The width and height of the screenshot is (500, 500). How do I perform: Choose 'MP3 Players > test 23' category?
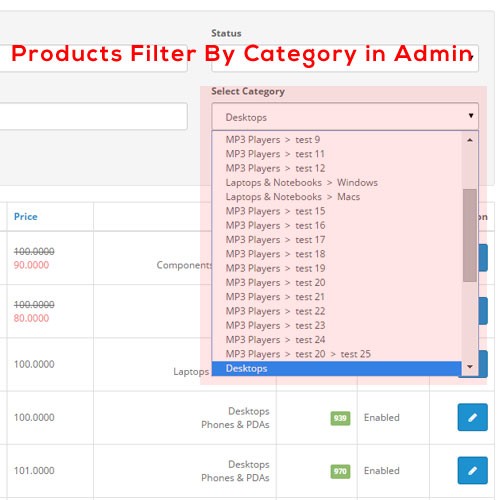tap(337, 326)
